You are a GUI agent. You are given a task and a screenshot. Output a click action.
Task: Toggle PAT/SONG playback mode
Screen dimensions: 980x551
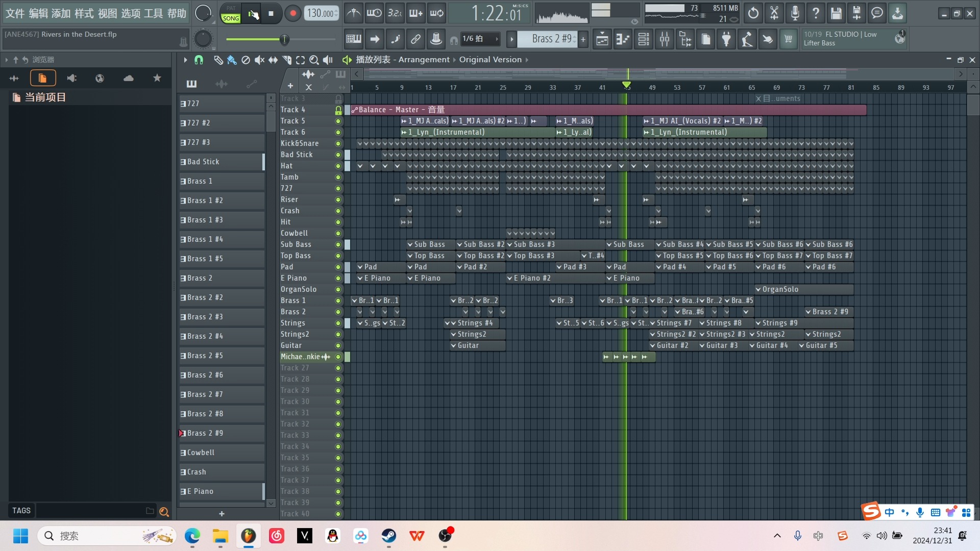click(231, 14)
